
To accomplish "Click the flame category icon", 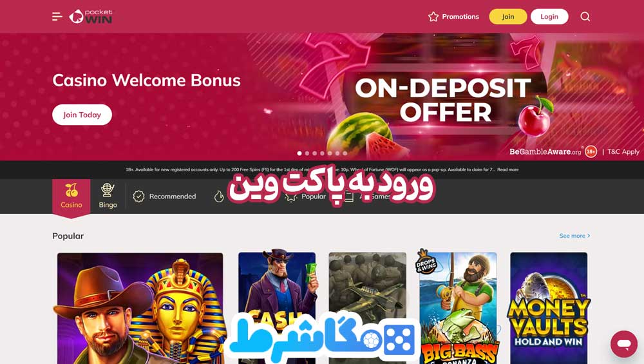I will (x=219, y=196).
